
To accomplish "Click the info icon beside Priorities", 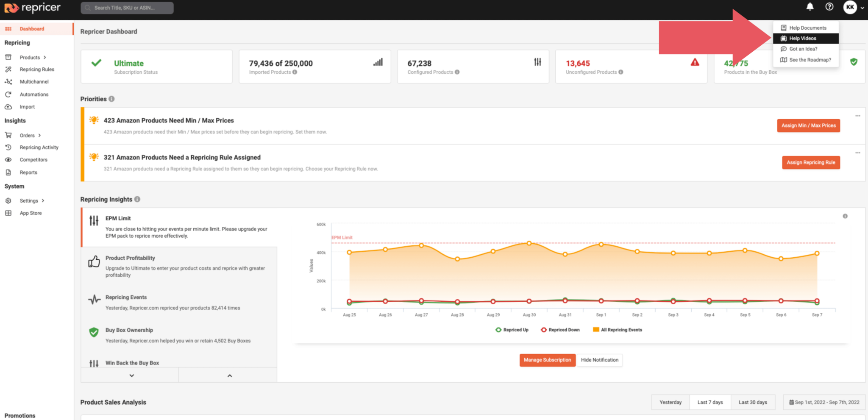I will tap(111, 99).
